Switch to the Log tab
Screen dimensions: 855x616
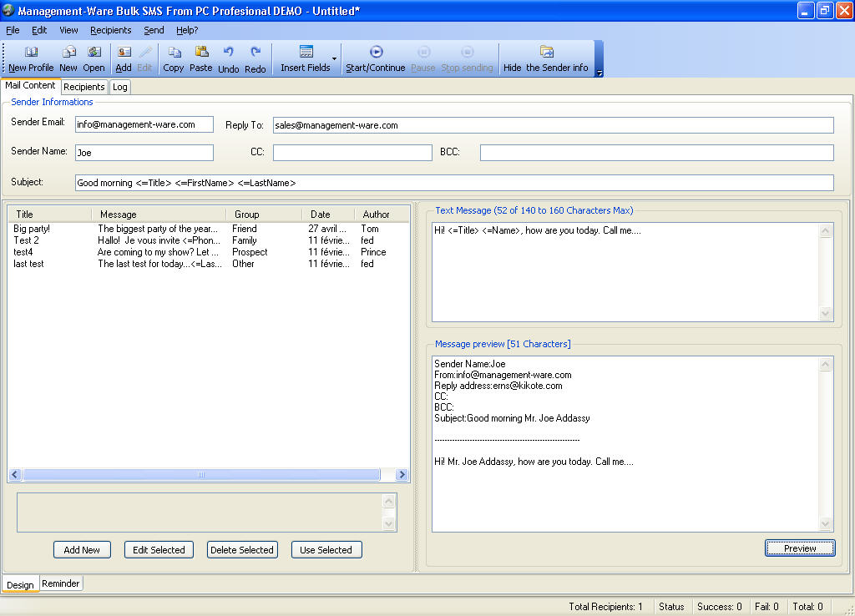pos(120,87)
